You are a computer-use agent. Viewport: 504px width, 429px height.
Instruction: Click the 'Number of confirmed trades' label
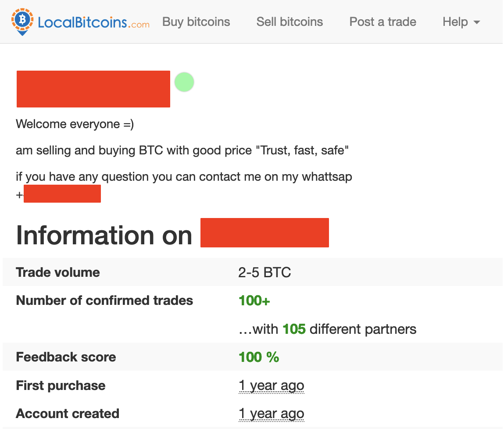click(104, 301)
